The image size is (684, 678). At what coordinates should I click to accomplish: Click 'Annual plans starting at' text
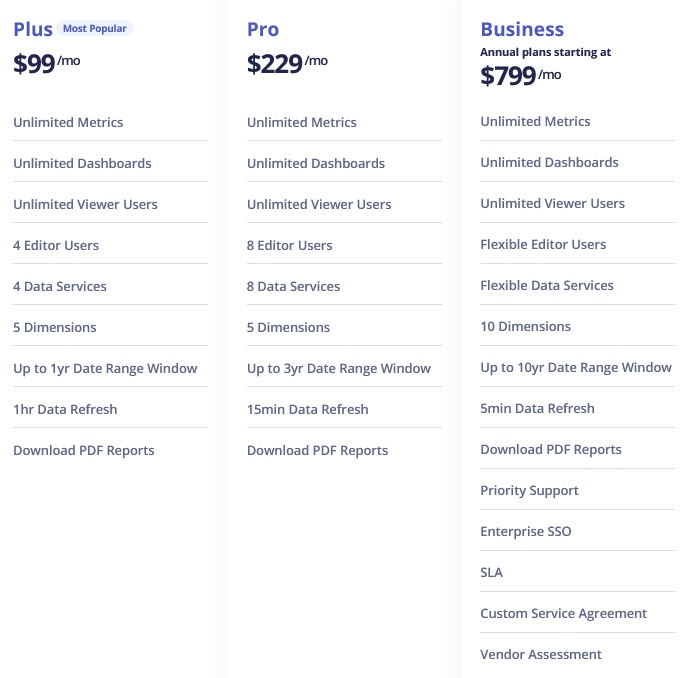[x=545, y=52]
